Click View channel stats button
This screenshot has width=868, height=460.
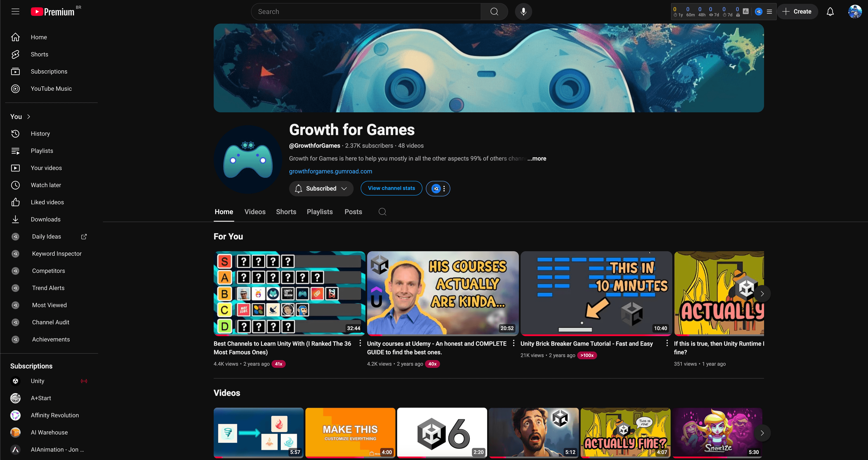[x=391, y=188]
